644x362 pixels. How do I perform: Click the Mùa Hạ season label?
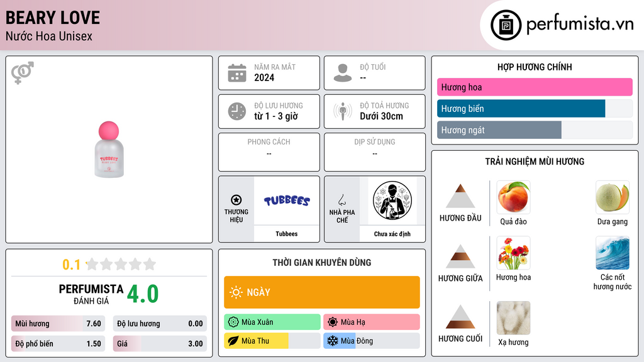click(x=353, y=322)
